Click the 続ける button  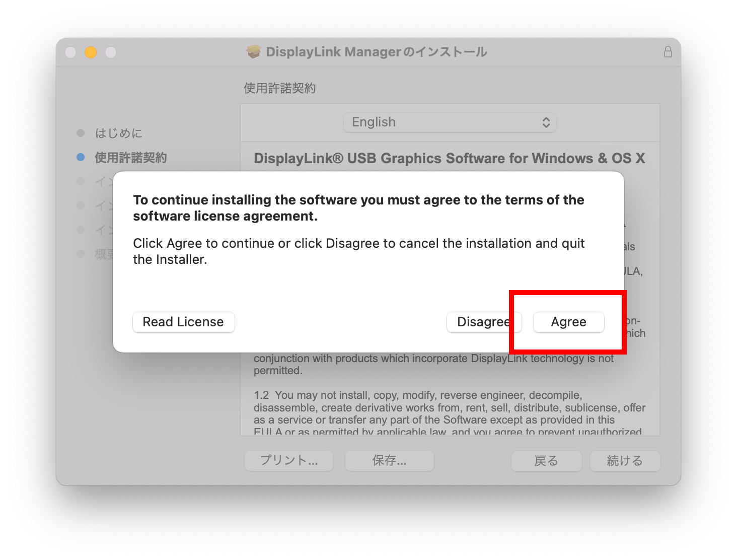[x=625, y=461]
